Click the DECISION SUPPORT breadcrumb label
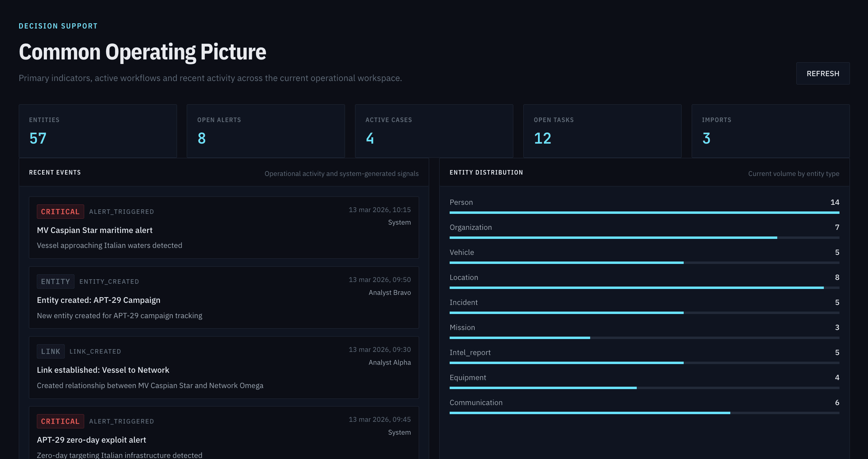Viewport: 868px width, 459px height. click(58, 25)
